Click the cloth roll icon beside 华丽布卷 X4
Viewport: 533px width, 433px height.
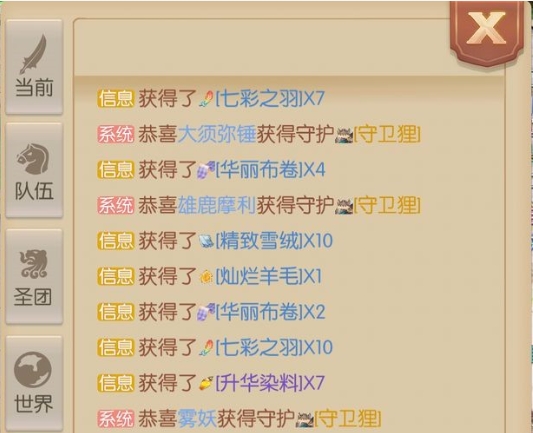pyautogui.click(x=206, y=170)
